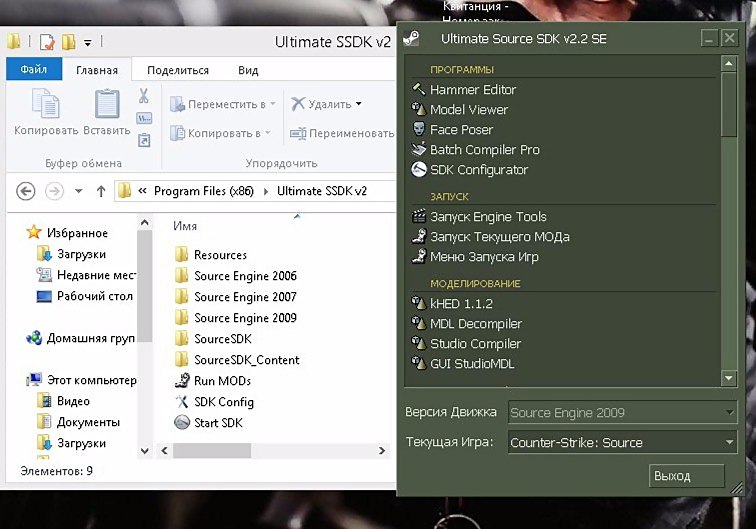
Task: Launch kHED 1.1.2 modeling tool
Action: tap(452, 304)
